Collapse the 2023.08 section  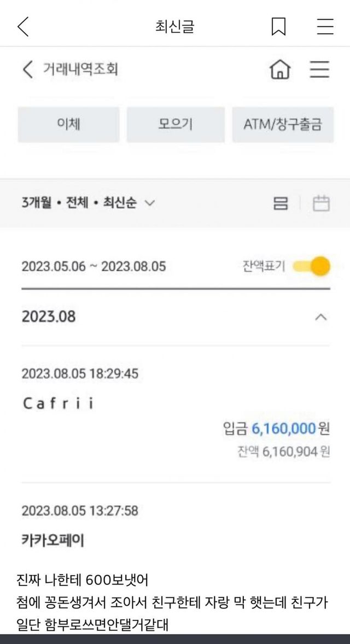pos(322,317)
